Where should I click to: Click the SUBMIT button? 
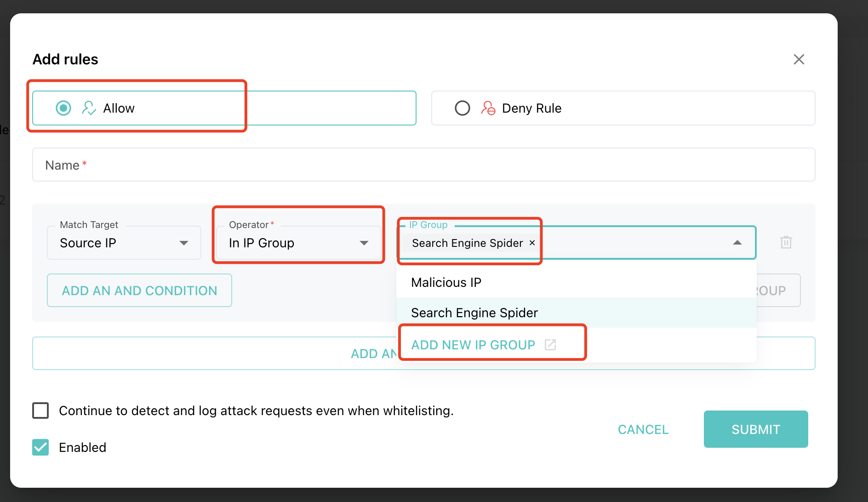(756, 429)
